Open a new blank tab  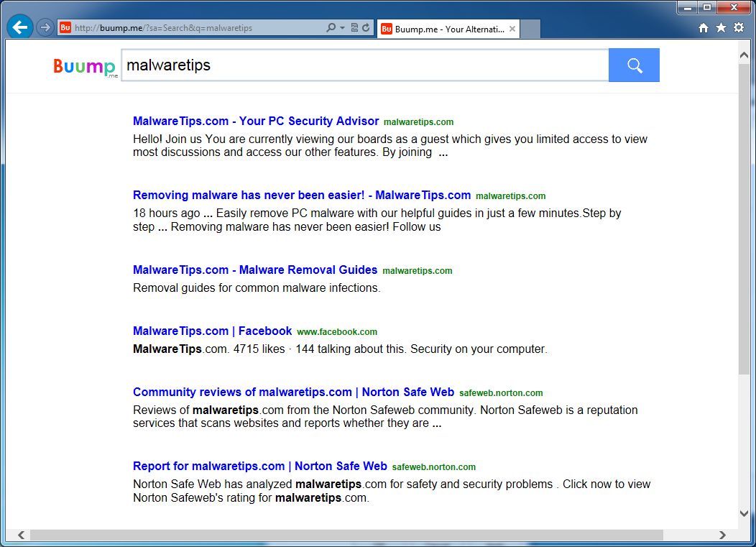coord(530,29)
